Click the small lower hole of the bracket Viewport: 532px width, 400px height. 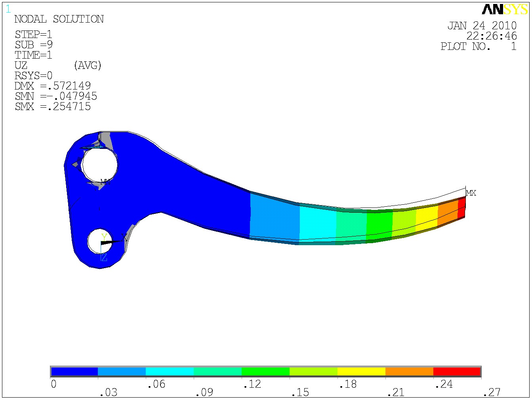coord(99,241)
